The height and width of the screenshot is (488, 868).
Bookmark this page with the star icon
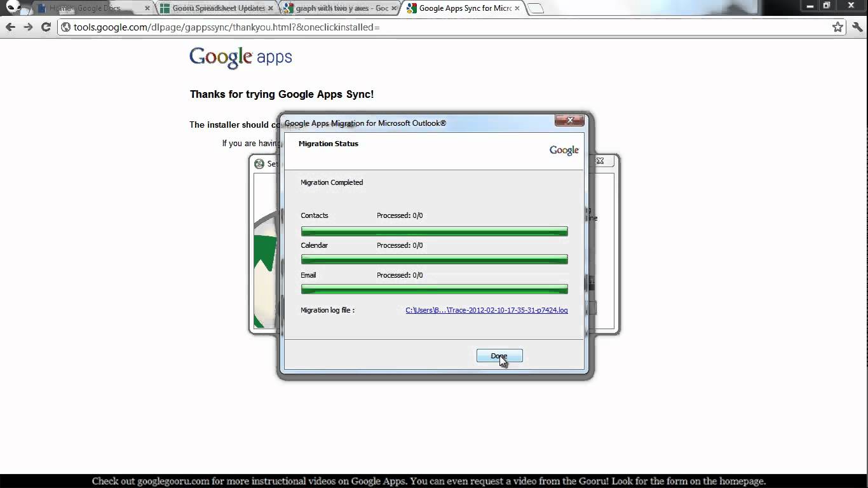tap(837, 27)
